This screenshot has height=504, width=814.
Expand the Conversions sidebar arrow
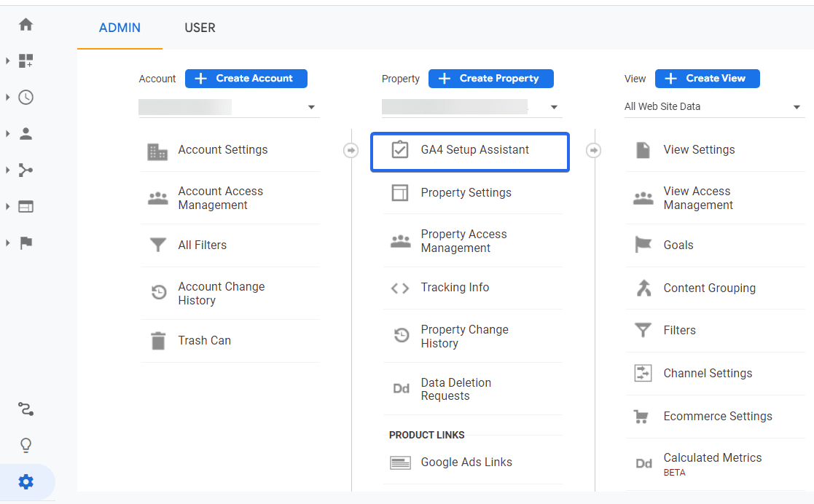click(7, 243)
